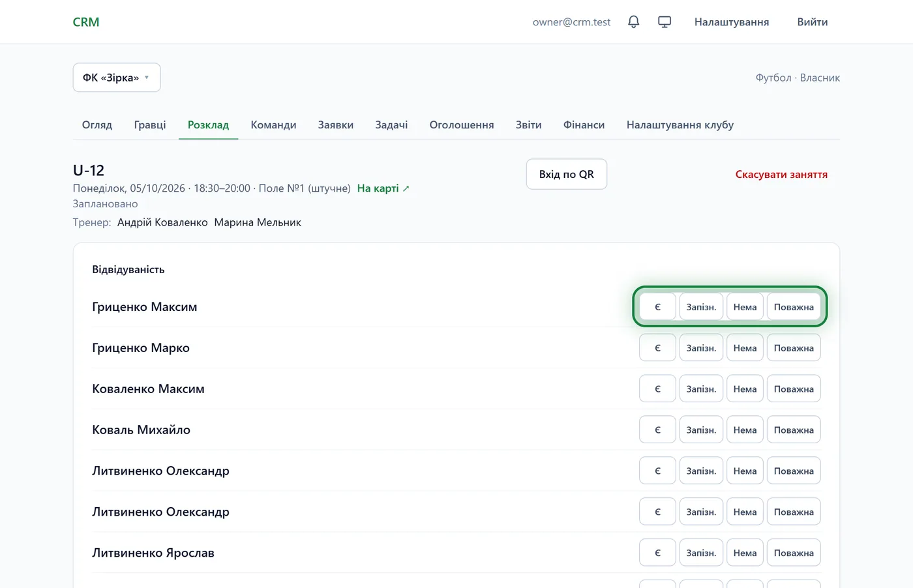Set Гриценко Марко to Нема
The width and height of the screenshot is (913, 588).
(x=745, y=348)
